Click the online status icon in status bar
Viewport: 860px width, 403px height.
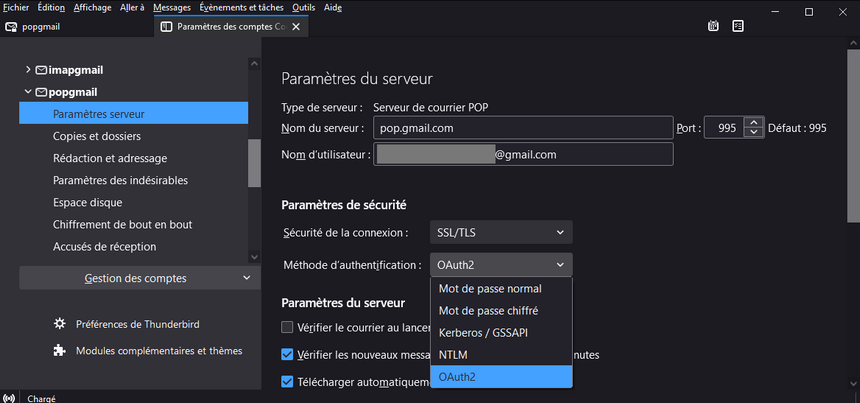pyautogui.click(x=9, y=397)
